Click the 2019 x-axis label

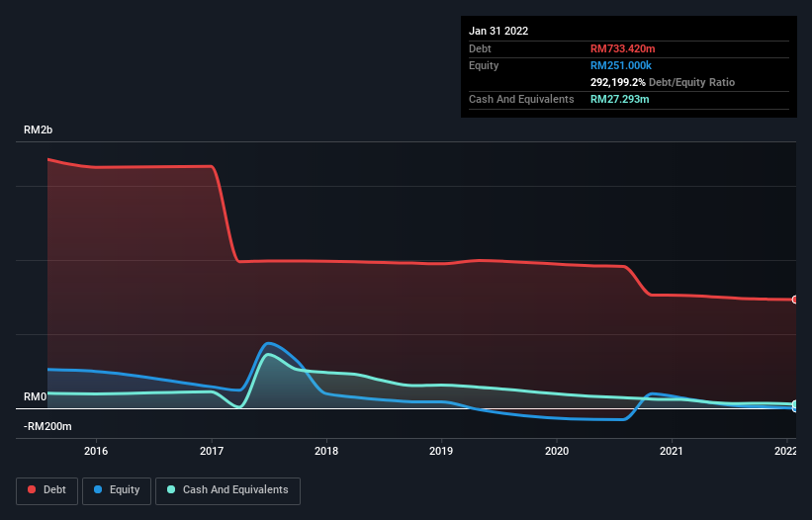click(x=441, y=451)
